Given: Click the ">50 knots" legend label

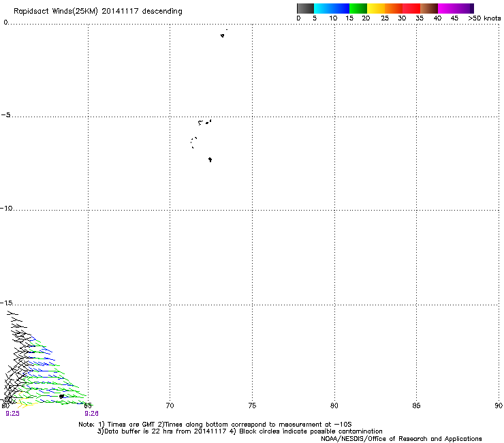Looking at the screenshot, I should click(x=484, y=18).
